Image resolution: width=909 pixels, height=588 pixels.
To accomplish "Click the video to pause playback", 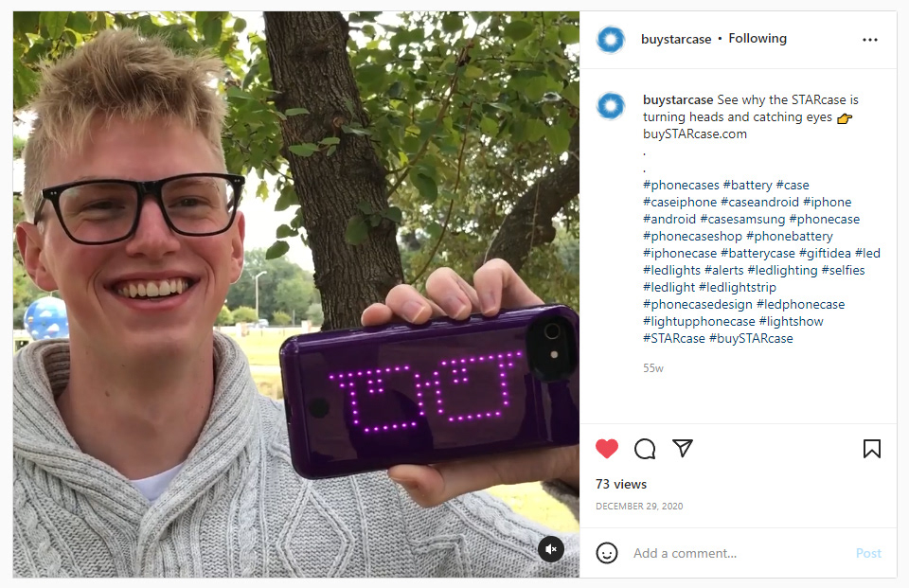I will tap(295, 294).
